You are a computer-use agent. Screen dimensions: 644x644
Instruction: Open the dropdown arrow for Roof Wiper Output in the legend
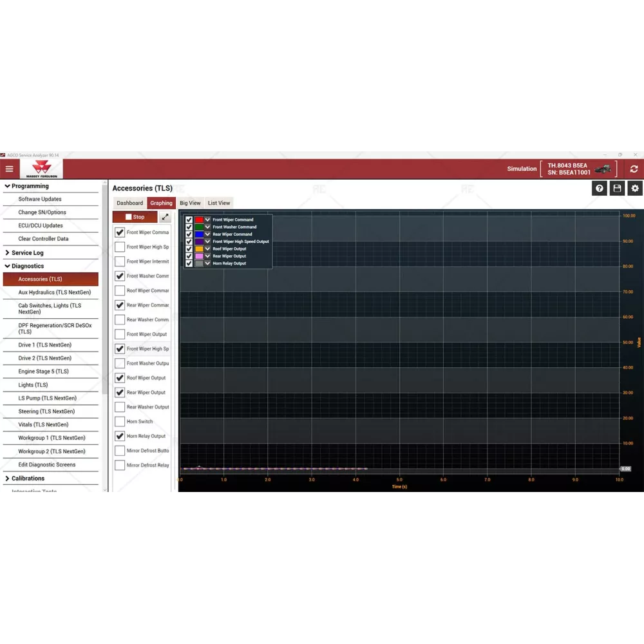(207, 249)
